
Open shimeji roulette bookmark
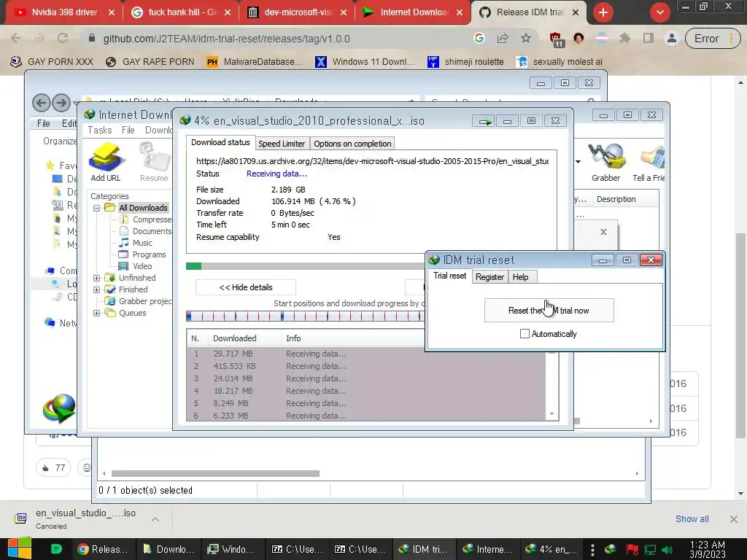tap(465, 61)
